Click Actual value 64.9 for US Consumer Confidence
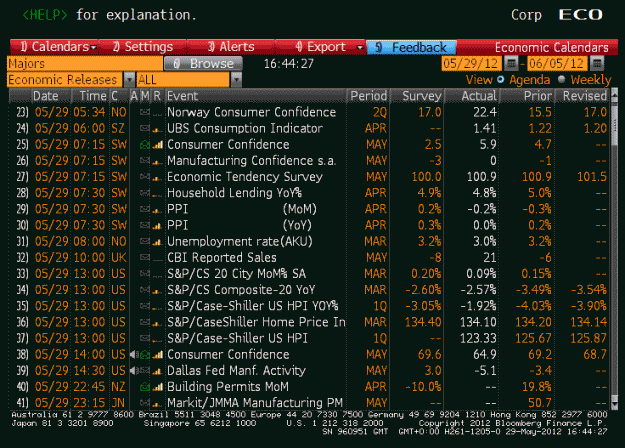This screenshot has height=448, width=625. pyautogui.click(x=485, y=355)
